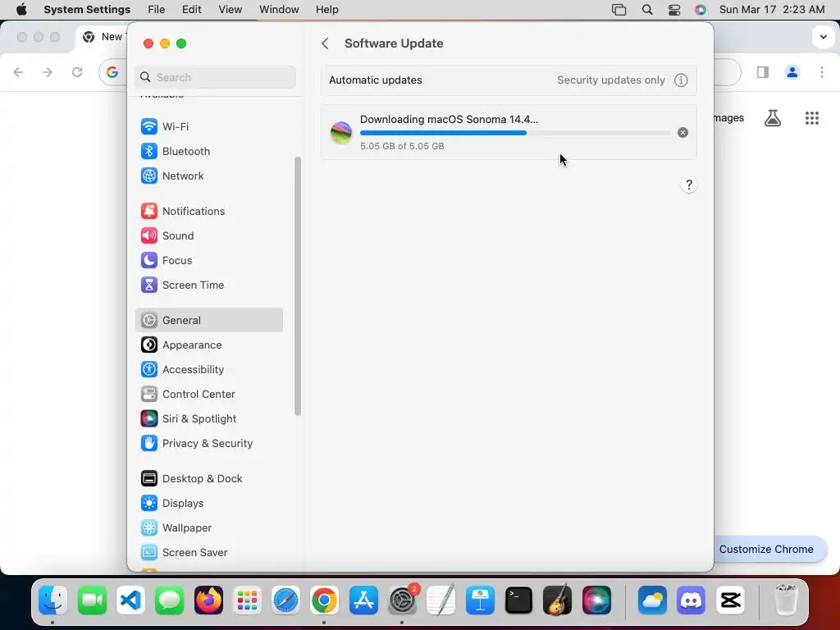This screenshot has height=630, width=840.
Task: Open Siri & Spotlight settings
Action: click(209, 419)
